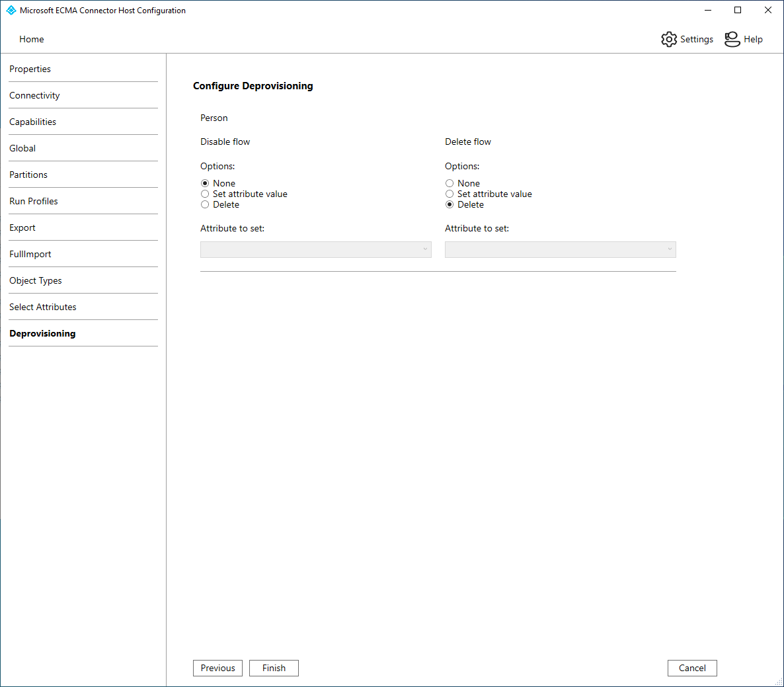Click the Delete flow label
The image size is (784, 687).
468,142
